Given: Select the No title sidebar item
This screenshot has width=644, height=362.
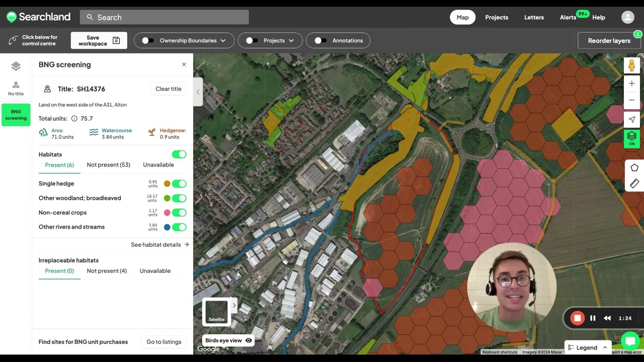Looking at the screenshot, I should click(16, 88).
